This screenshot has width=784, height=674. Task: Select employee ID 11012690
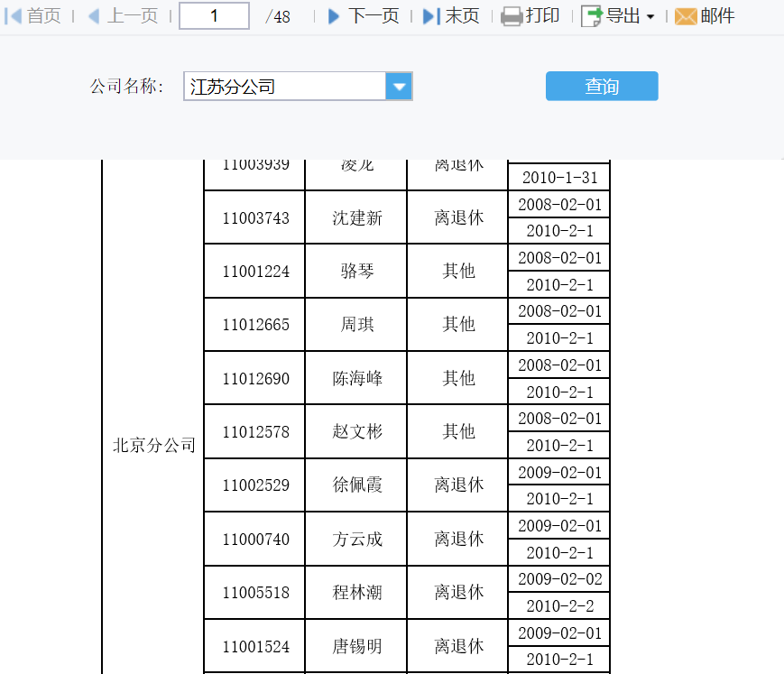[x=255, y=378]
